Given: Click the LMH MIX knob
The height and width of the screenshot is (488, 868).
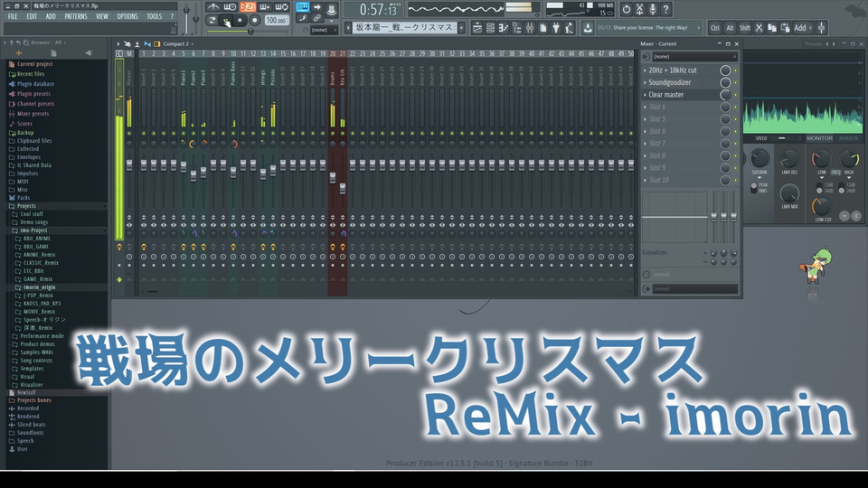Looking at the screenshot, I should [789, 193].
